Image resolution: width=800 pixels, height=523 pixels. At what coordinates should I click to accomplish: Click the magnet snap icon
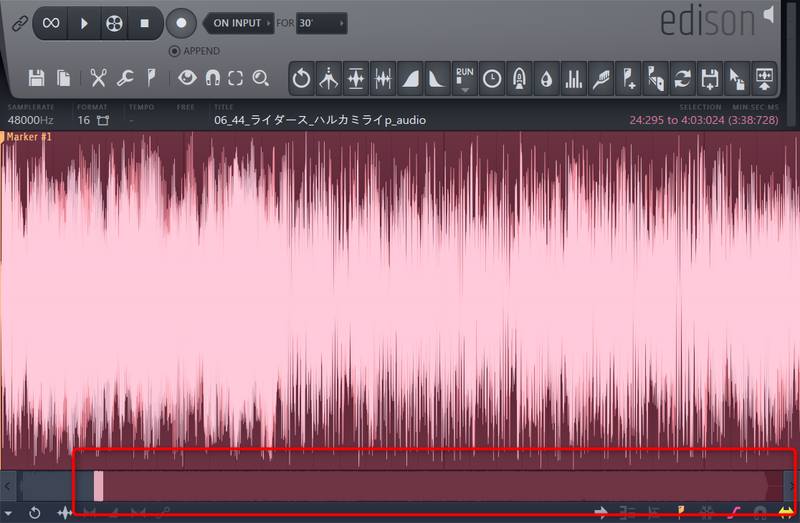212,78
